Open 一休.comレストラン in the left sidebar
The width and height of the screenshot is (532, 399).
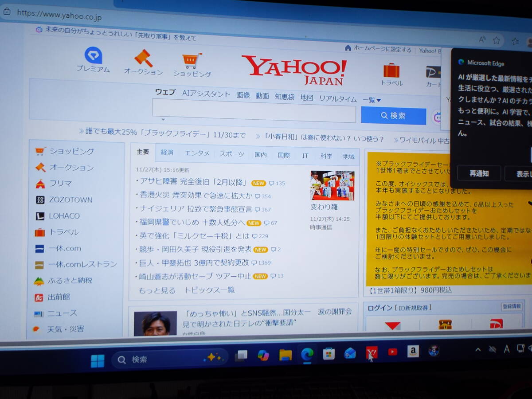(x=76, y=265)
